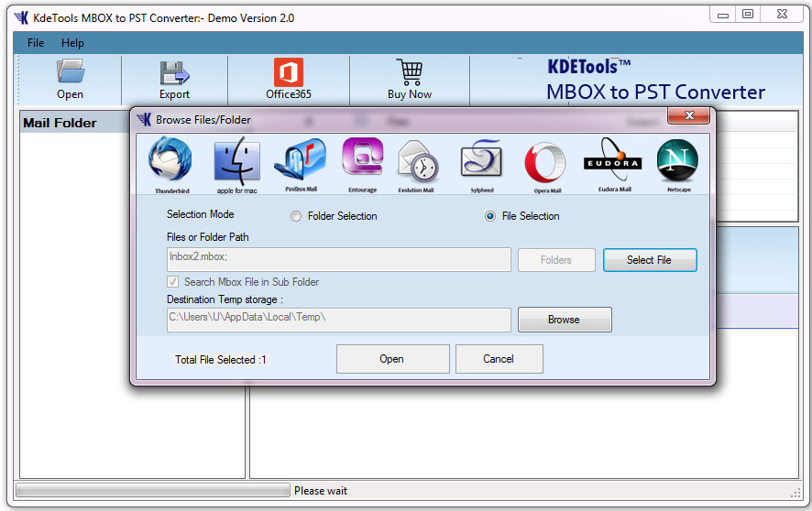Viewport: 812px width, 511px height.
Task: Click the Export toolbar button
Action: tap(174, 81)
